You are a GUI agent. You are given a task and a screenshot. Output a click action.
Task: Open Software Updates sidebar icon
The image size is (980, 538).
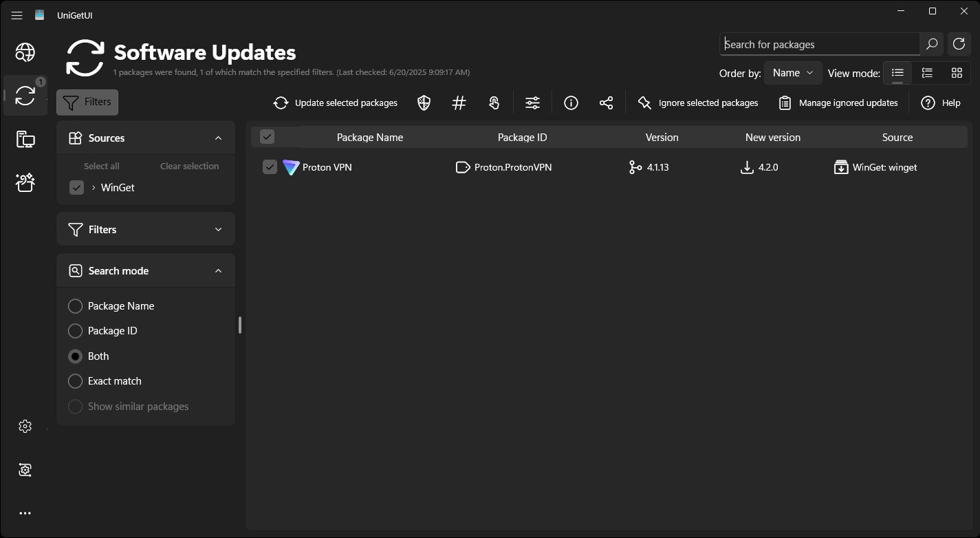(x=25, y=96)
